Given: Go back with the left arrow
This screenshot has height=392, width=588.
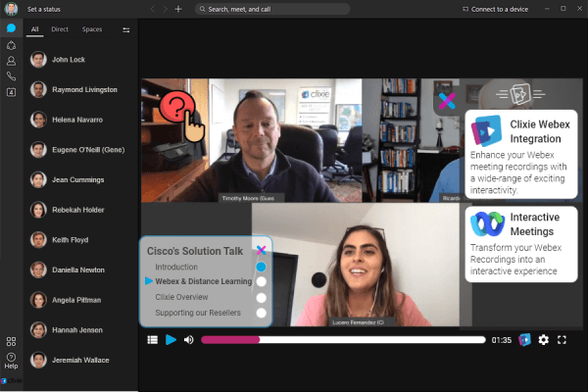Looking at the screenshot, I should click(153, 9).
